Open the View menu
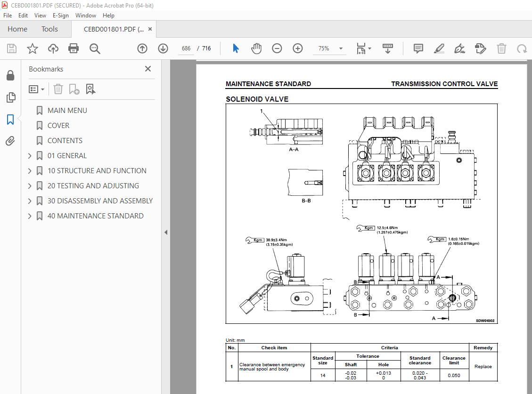The height and width of the screenshot is (394, 532). [x=40, y=15]
